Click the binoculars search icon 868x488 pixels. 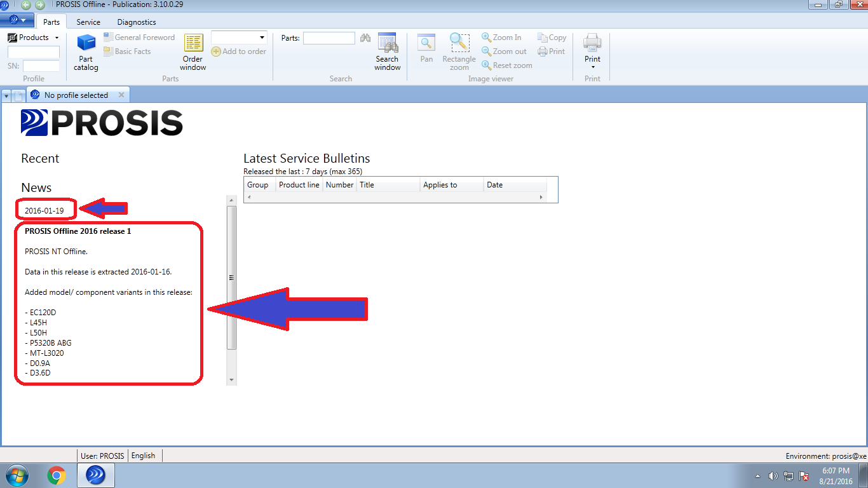[365, 38]
